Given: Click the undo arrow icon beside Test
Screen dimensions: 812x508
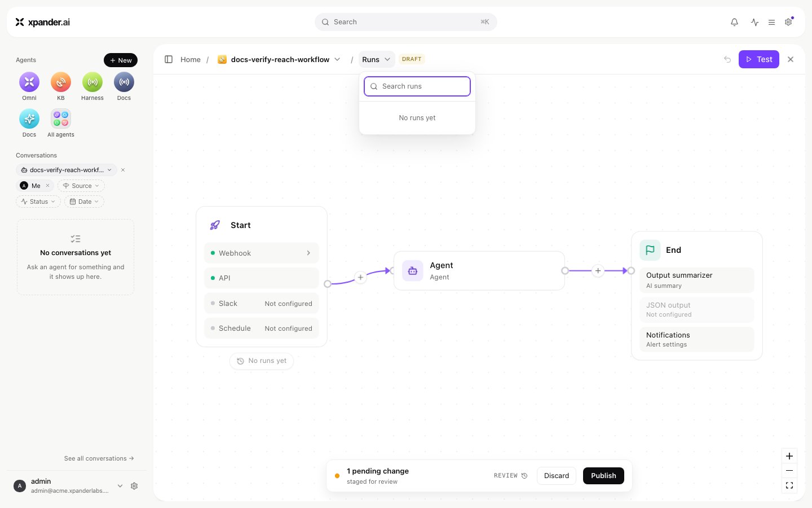Looking at the screenshot, I should click(727, 59).
